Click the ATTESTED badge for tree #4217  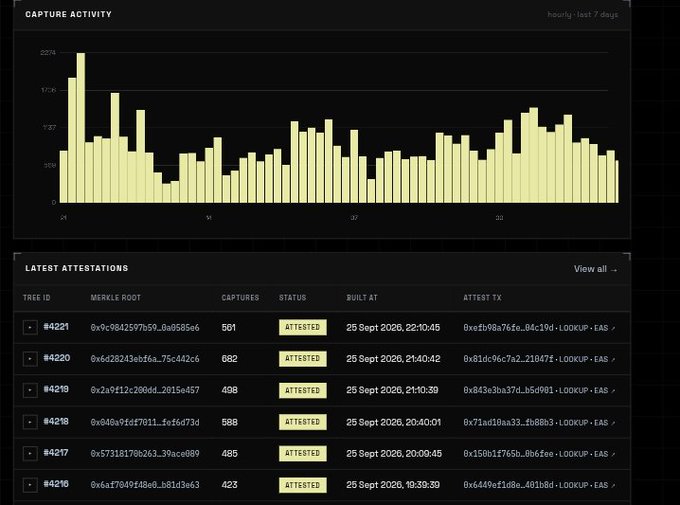click(x=303, y=453)
